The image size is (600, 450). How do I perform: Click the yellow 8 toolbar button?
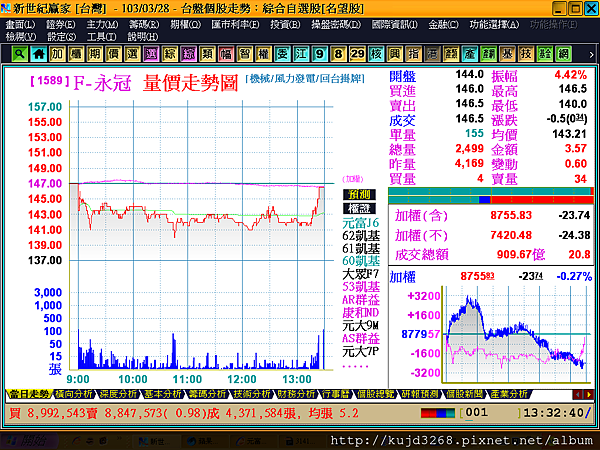[x=338, y=54]
